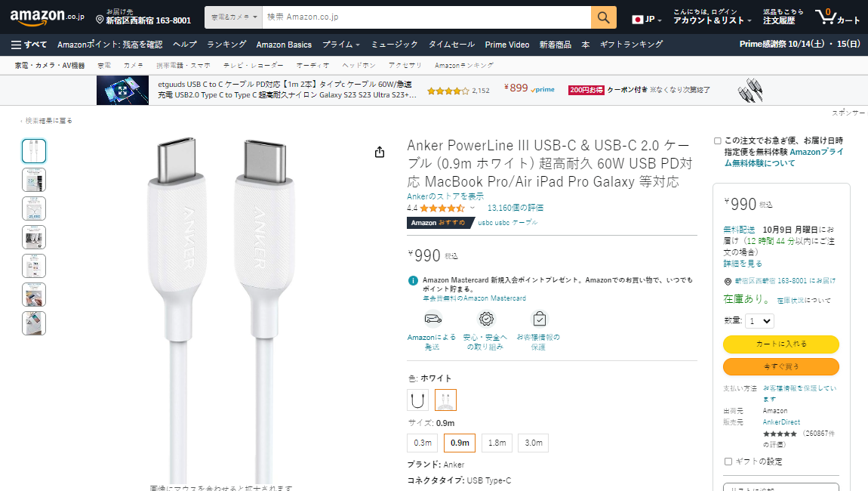Click the security badge icon
Image resolution: width=868 pixels, height=491 pixels.
[x=486, y=319]
